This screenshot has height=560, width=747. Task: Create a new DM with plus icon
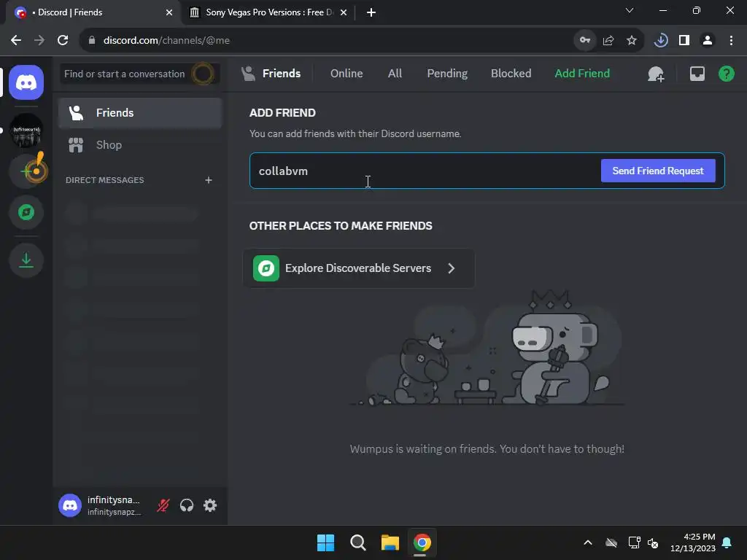(x=209, y=180)
